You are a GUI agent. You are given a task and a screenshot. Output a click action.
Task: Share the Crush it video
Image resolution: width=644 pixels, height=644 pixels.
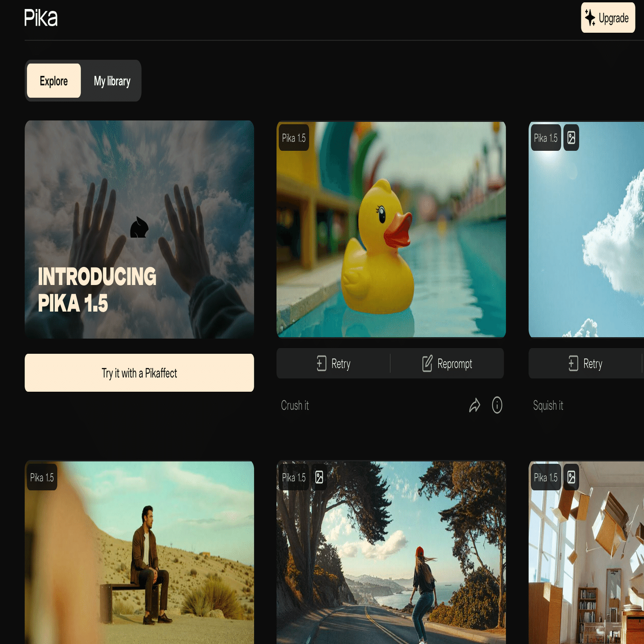point(475,405)
